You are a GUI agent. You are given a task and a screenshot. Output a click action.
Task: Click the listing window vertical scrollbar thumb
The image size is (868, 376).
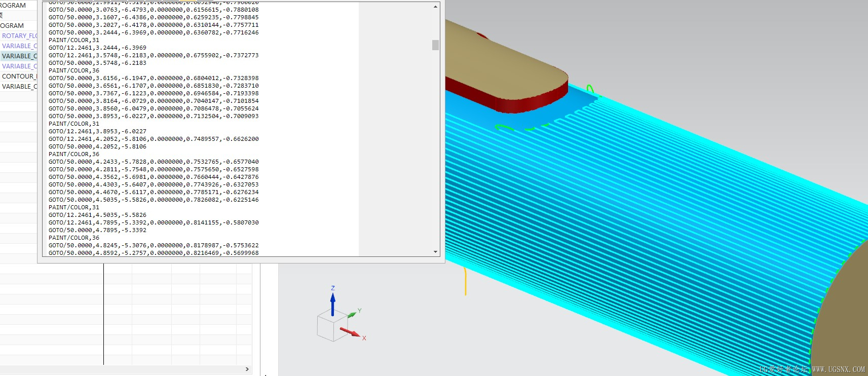tap(435, 45)
